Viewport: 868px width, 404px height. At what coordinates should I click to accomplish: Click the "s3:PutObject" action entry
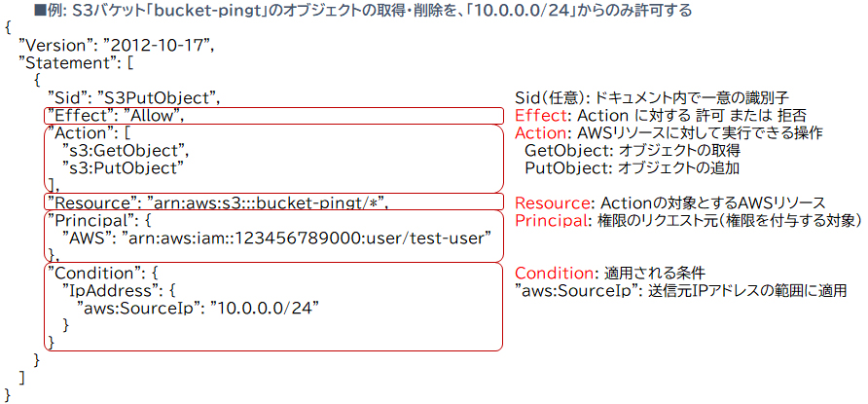coord(122,167)
